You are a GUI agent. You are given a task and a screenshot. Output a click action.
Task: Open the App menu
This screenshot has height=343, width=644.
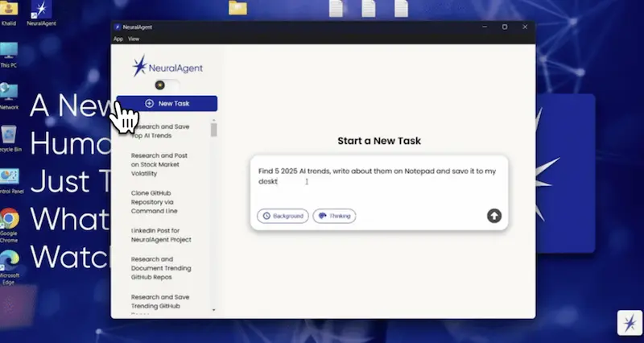(x=118, y=39)
